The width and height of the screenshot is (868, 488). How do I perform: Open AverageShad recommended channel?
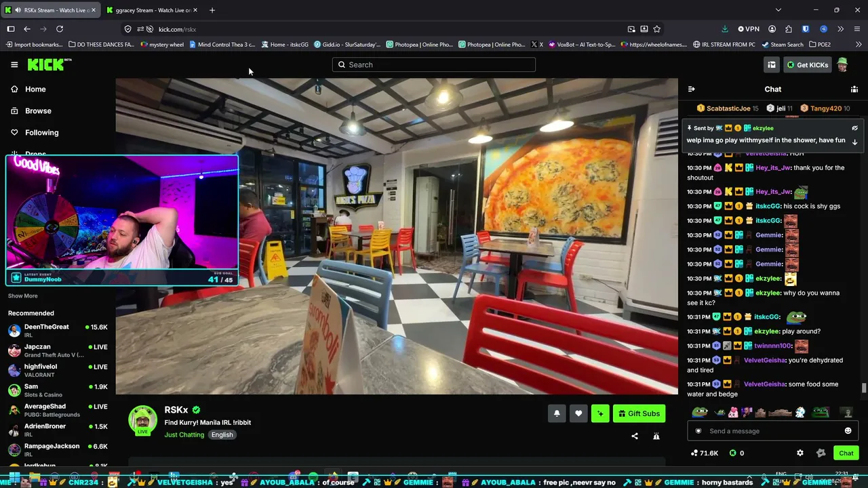[x=58, y=410]
